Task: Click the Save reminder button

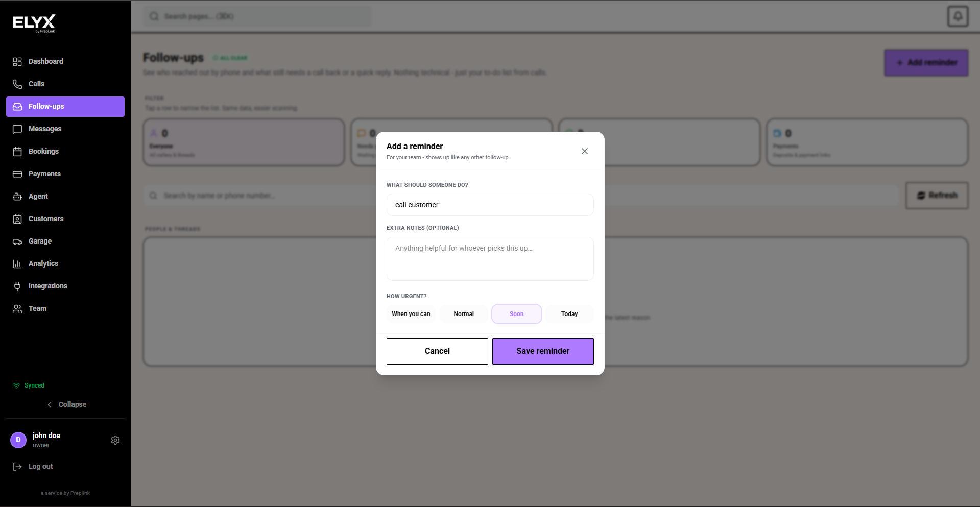Action: point(543,351)
